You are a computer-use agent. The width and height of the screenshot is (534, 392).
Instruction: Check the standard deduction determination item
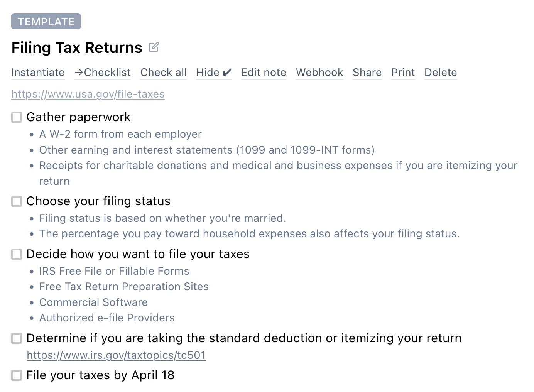coord(16,338)
